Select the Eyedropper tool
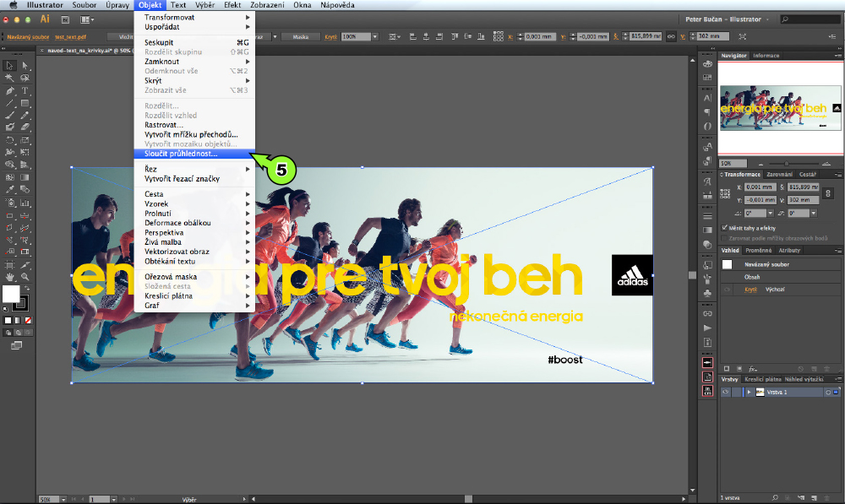 click(9, 190)
